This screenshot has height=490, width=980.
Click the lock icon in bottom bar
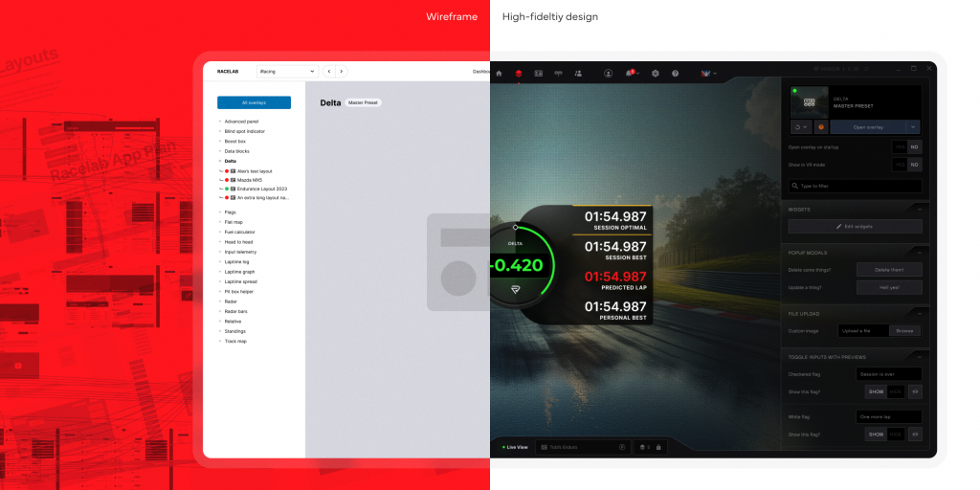[x=658, y=447]
